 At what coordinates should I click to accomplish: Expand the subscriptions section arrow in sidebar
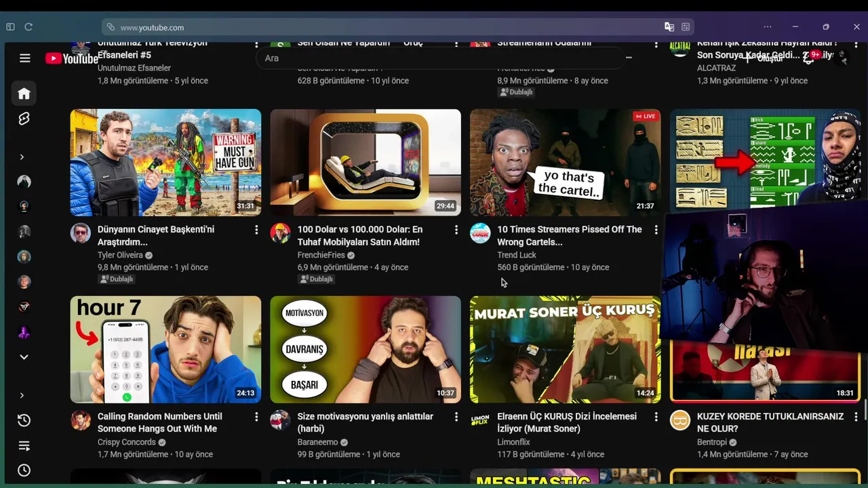(22, 157)
